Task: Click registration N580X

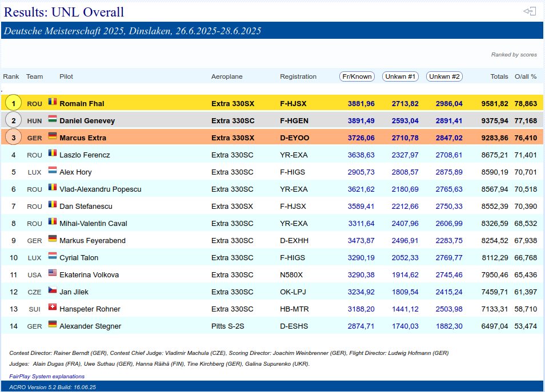Action: (291, 275)
